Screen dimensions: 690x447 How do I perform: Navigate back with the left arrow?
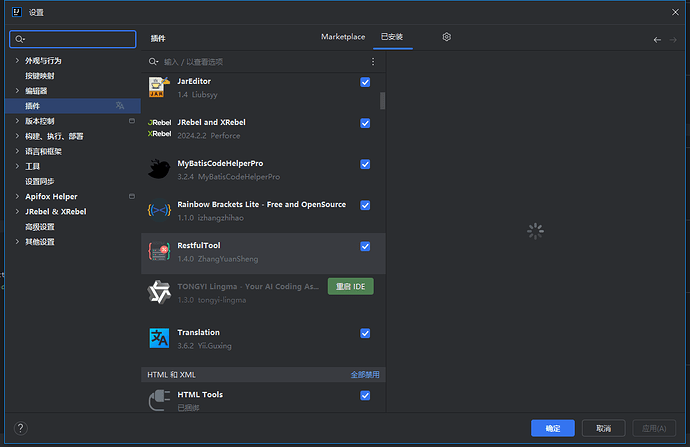(x=657, y=40)
